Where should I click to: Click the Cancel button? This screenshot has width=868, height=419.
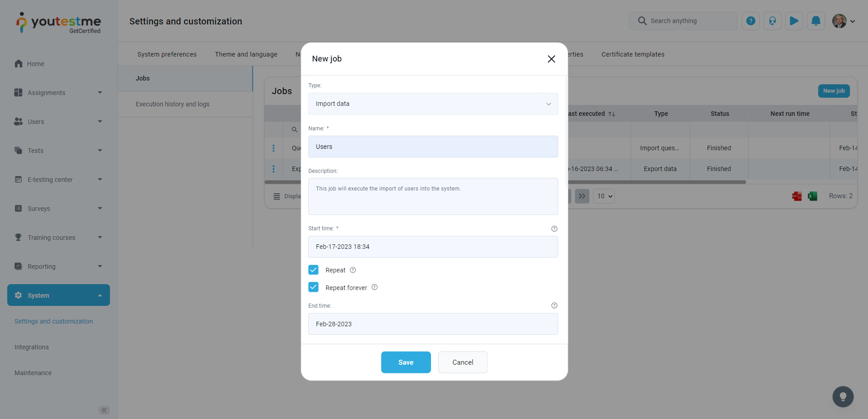pyautogui.click(x=463, y=362)
